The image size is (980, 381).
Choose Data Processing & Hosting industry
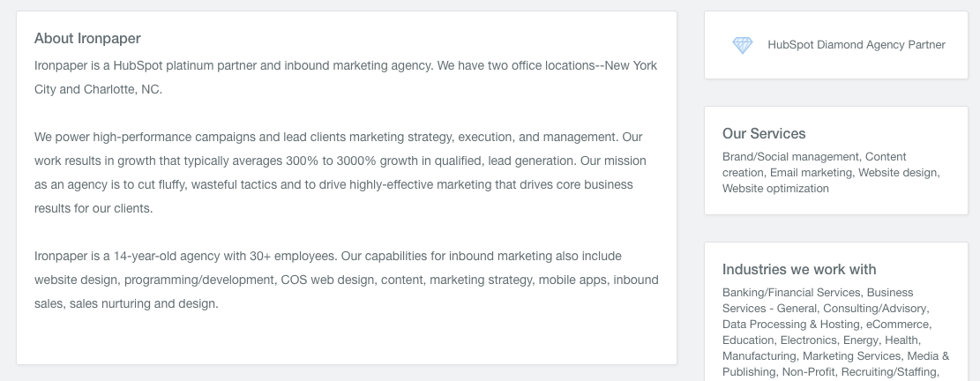coord(790,325)
